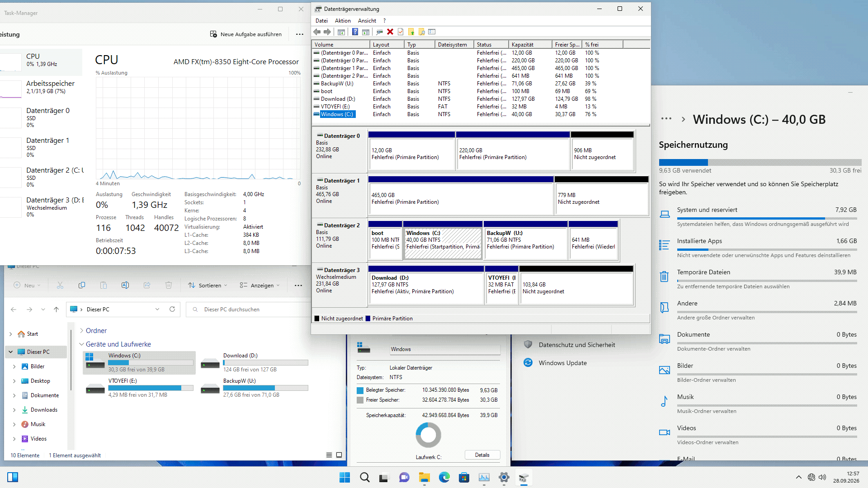This screenshot has width=868, height=488.
Task: Click the folder with magnifier toolbar icon
Action: pos(422,32)
